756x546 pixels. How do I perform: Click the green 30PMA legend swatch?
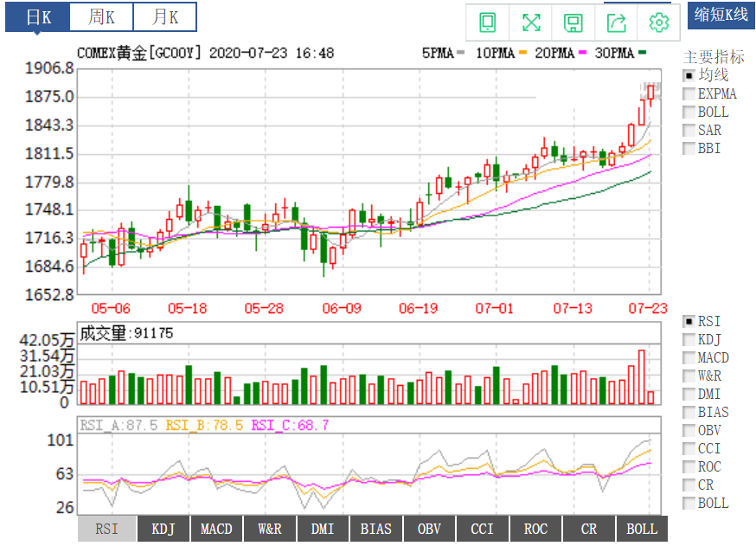[644, 54]
